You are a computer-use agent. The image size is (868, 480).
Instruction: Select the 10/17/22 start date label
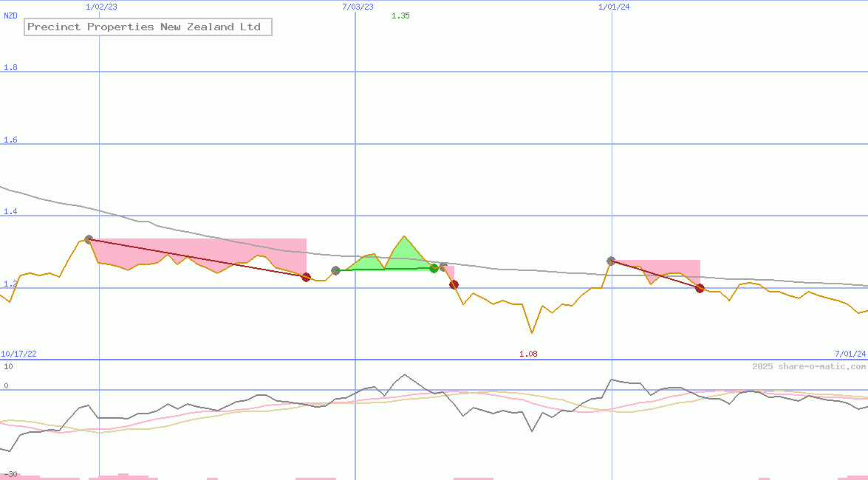18,354
